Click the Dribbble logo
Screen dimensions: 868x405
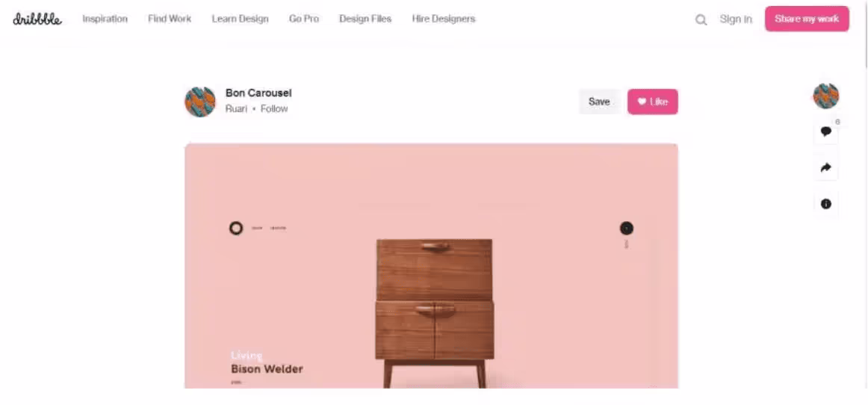click(37, 19)
